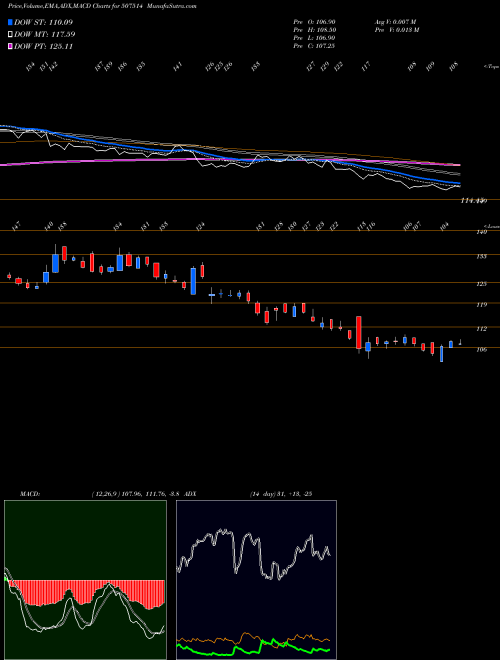Image resolution: width=500 pixels, height=660 pixels.
Task: Click the Pre C: 107.25 value
Action: pyautogui.click(x=314, y=46)
